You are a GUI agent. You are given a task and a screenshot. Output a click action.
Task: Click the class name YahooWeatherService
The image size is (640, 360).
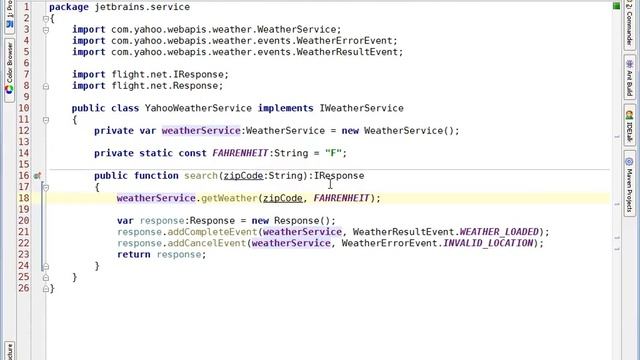click(198, 108)
